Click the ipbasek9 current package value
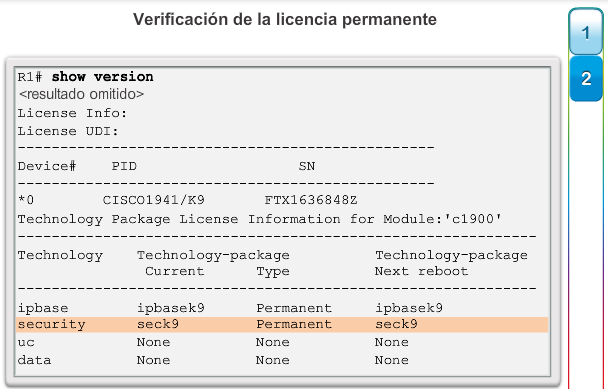608x389 pixels. pyautogui.click(x=171, y=308)
